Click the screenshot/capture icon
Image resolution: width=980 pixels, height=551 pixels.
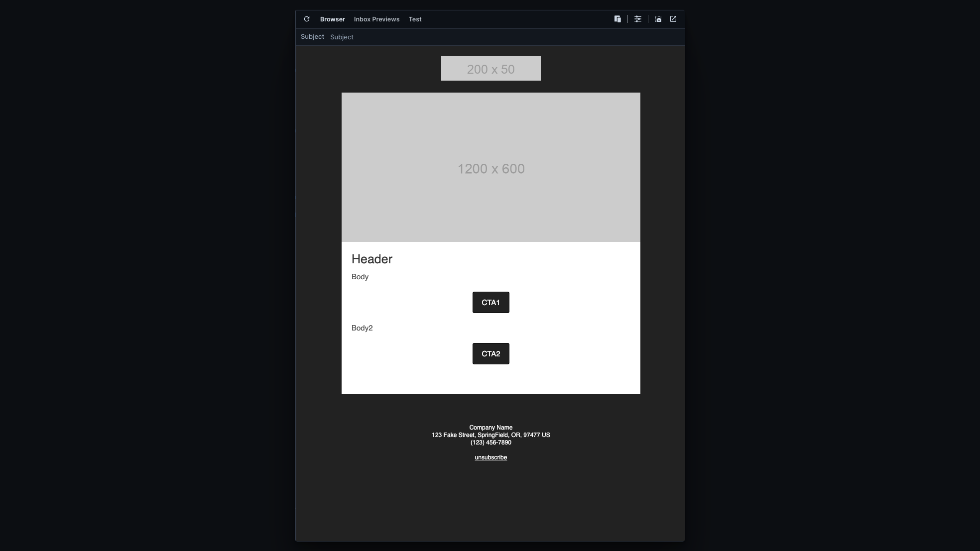click(x=658, y=19)
